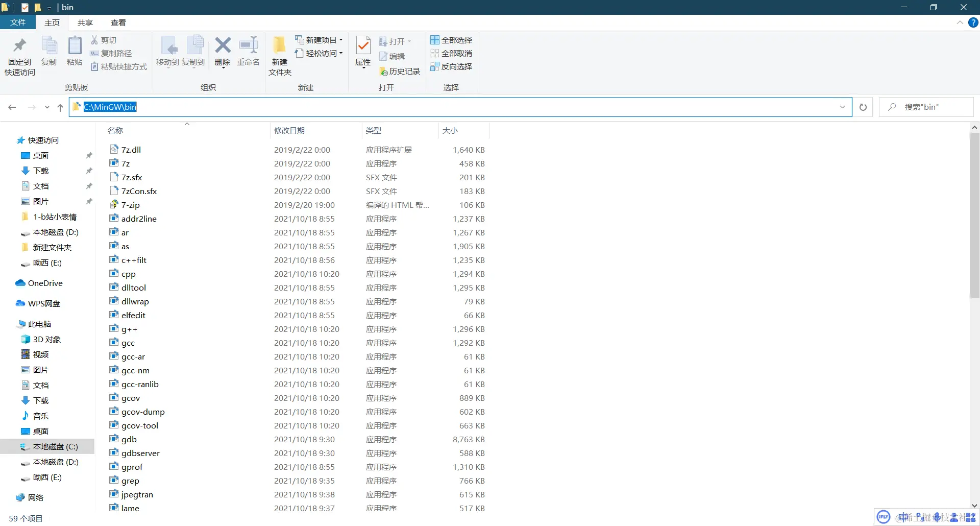Click the Select all icon

[435, 40]
